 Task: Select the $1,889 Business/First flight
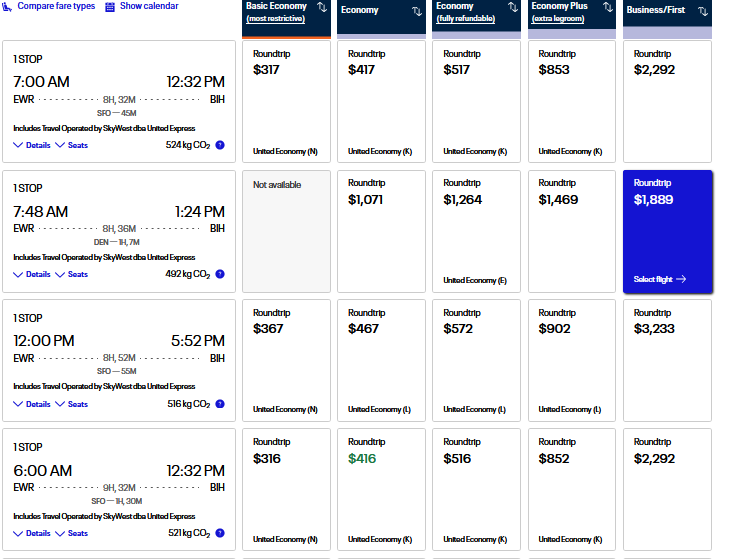(667, 231)
